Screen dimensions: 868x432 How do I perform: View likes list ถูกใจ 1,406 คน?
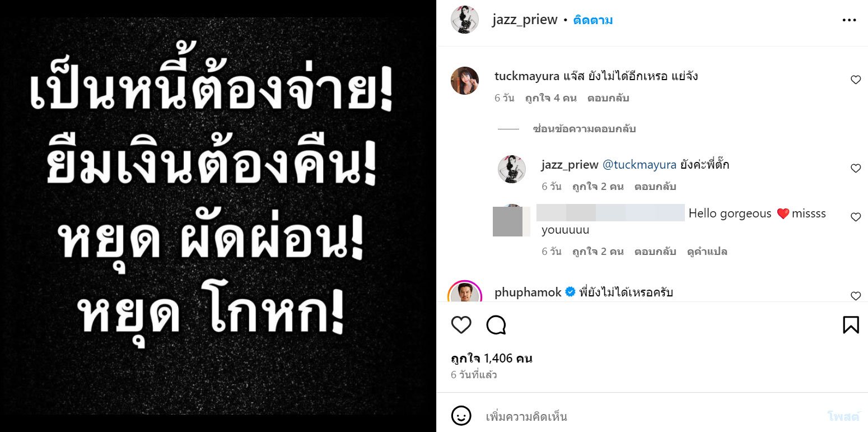(x=492, y=359)
